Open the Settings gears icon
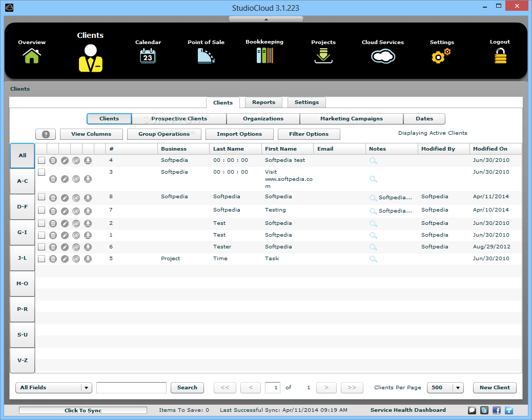The height and width of the screenshot is (420, 532). point(441,56)
